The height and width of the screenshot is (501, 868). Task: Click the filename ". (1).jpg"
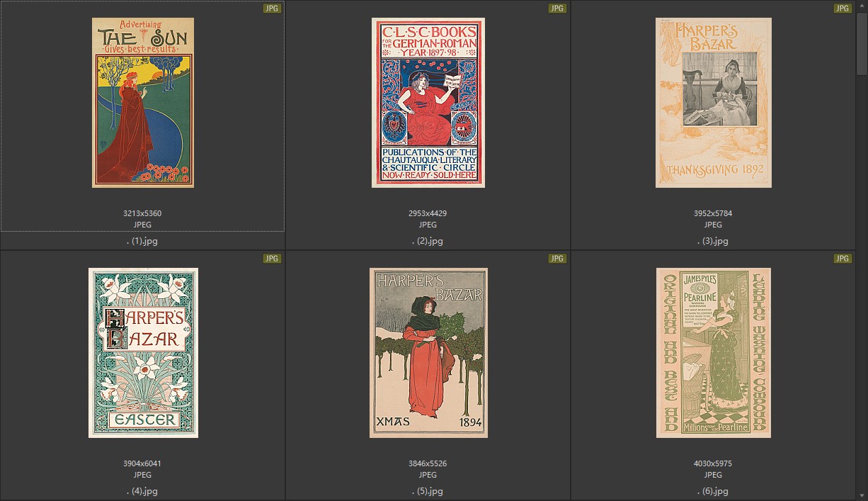coord(142,241)
